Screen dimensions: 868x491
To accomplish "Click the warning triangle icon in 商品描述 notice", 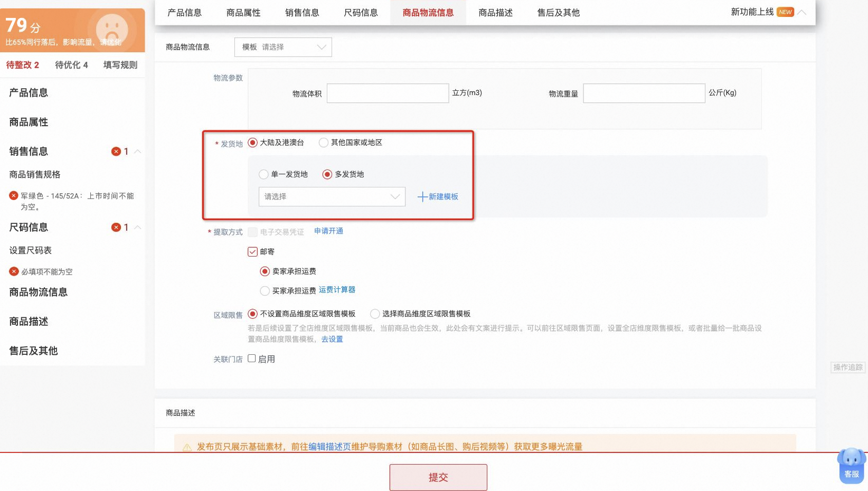I will click(x=187, y=448).
